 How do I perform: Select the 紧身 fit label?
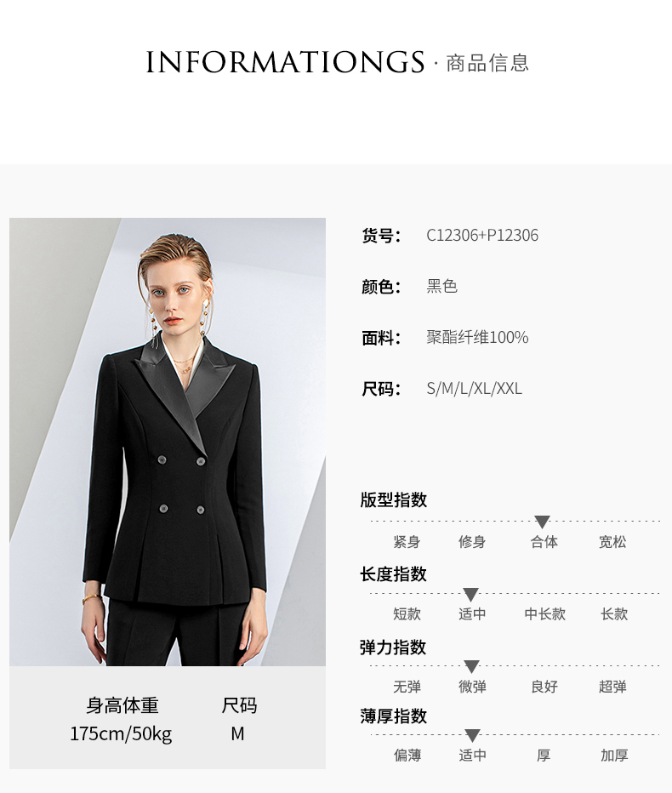407,542
